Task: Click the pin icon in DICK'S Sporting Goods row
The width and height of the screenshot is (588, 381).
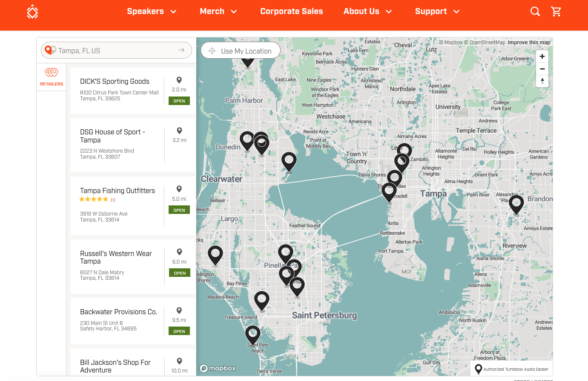Action: click(x=179, y=80)
